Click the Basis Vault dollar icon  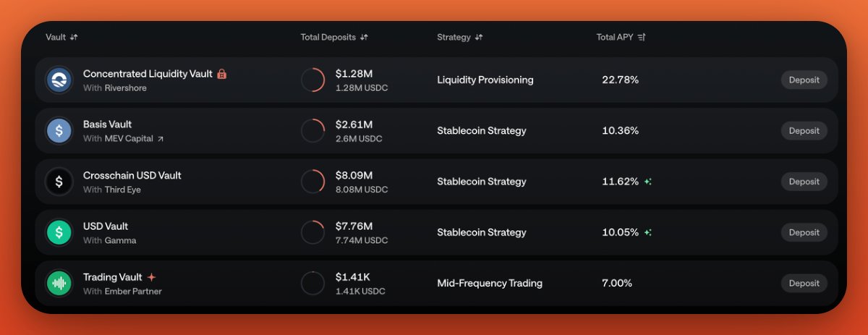pyautogui.click(x=59, y=130)
